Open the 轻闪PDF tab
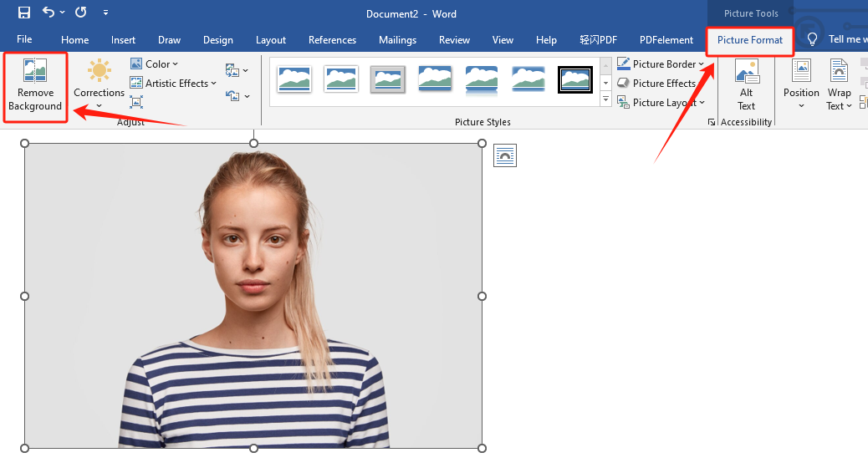Screen dimensions: 868x473 point(599,40)
